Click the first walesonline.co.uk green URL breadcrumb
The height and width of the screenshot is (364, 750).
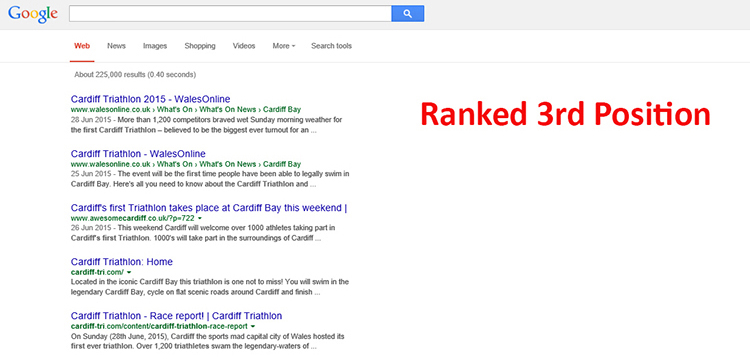[186, 110]
